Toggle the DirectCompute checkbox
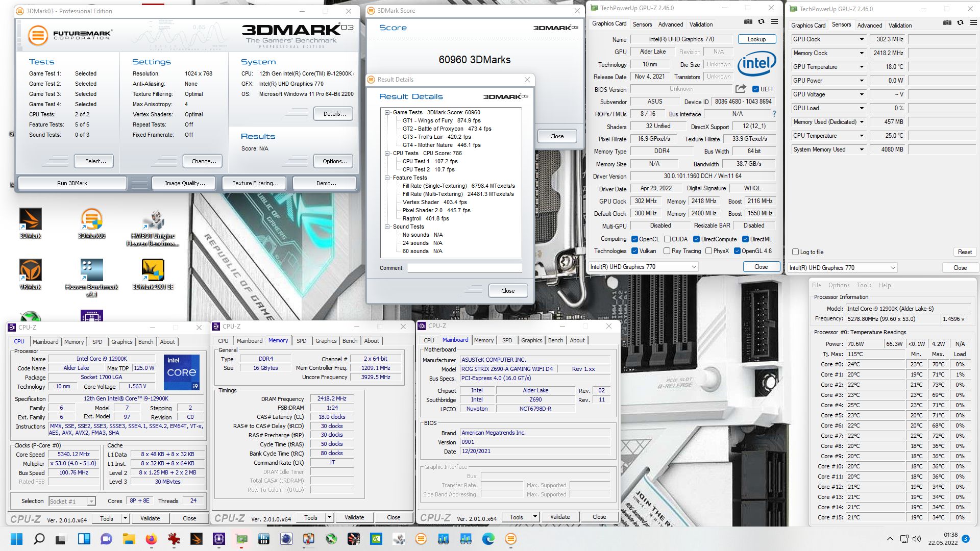The width and height of the screenshot is (980, 551). coord(696,239)
